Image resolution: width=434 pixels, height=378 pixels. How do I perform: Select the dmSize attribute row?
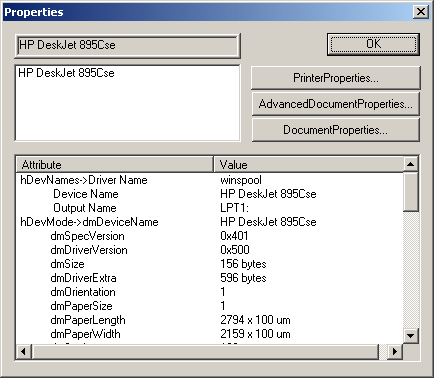click(x=209, y=264)
